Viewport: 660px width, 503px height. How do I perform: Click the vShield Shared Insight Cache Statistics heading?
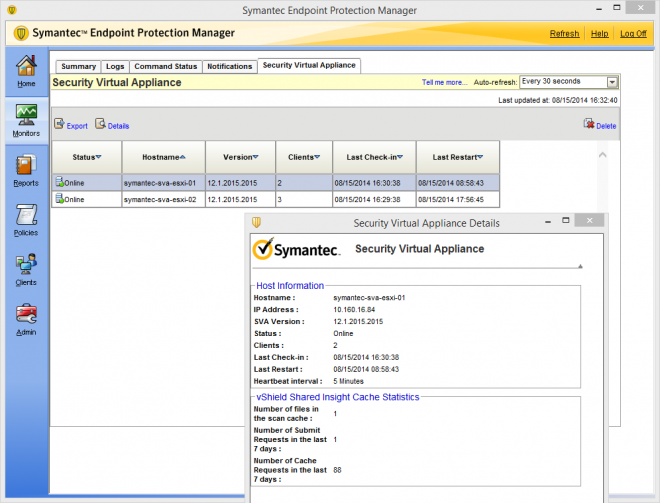coord(338,397)
